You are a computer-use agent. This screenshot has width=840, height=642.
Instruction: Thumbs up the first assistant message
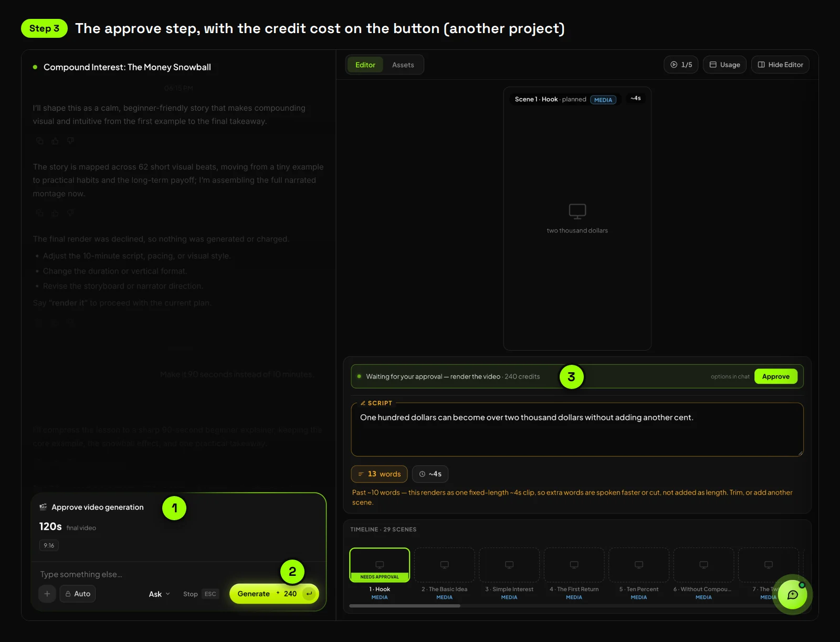click(x=55, y=141)
